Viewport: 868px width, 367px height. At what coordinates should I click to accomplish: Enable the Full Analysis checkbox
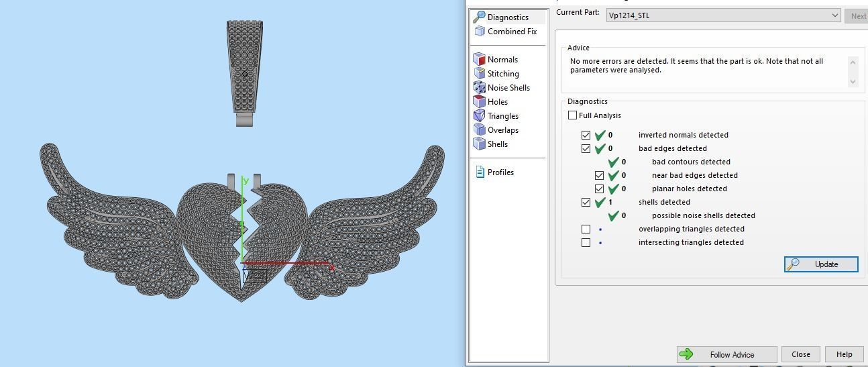572,115
